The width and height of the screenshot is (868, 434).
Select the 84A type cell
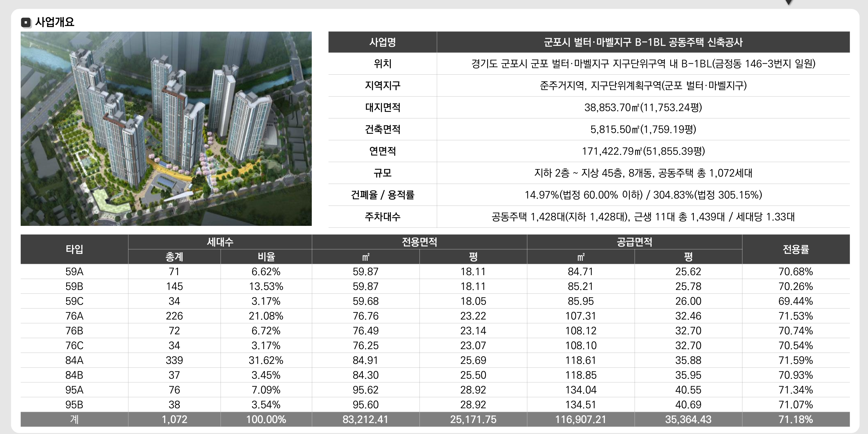pos(74,360)
